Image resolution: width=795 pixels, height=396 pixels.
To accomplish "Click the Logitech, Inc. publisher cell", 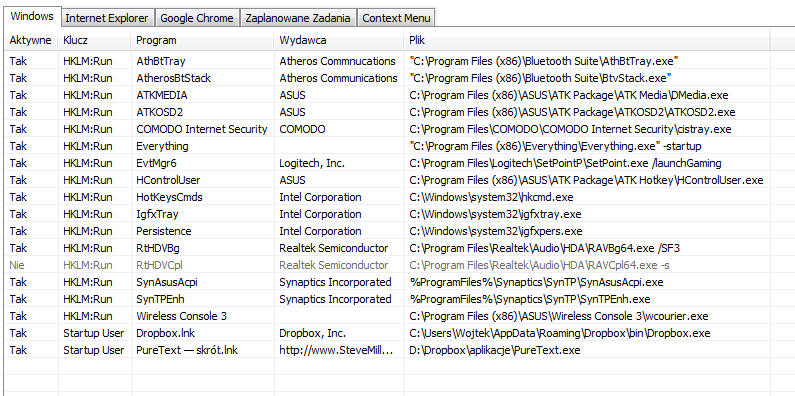I will tap(312, 163).
